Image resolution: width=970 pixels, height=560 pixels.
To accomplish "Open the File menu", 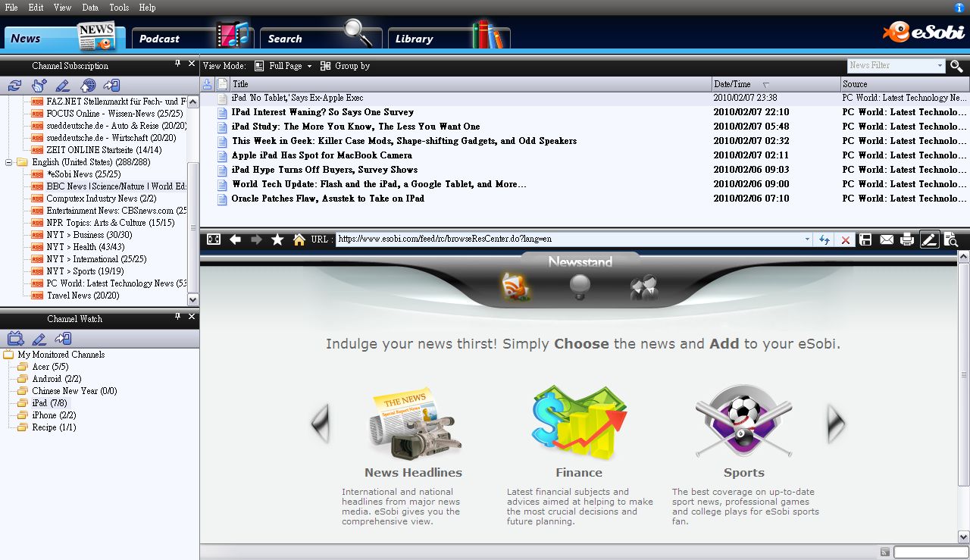I will tap(11, 8).
